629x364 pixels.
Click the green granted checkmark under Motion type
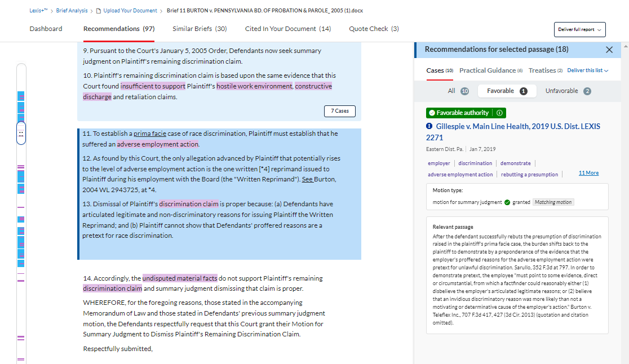pyautogui.click(x=507, y=202)
